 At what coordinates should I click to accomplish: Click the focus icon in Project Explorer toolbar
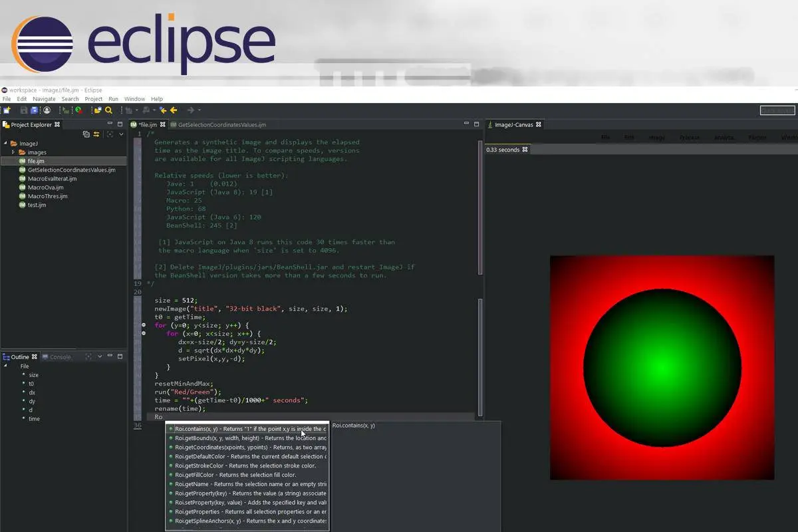[x=110, y=134]
